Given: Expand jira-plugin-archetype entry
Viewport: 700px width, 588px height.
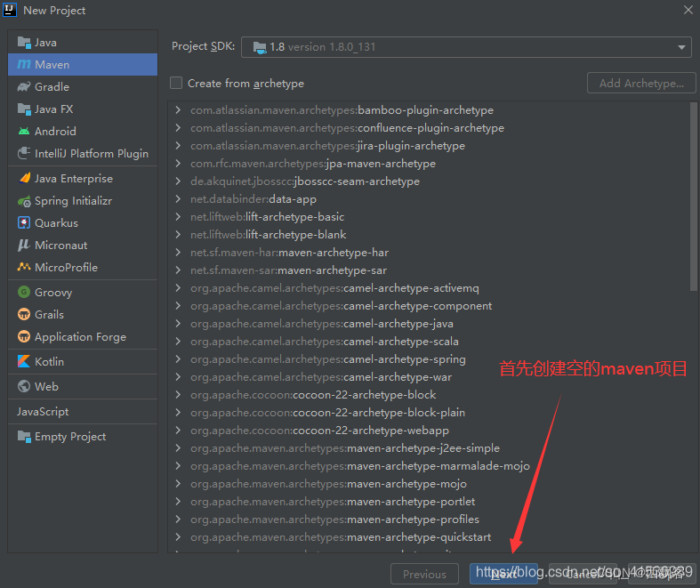Looking at the screenshot, I should (178, 146).
